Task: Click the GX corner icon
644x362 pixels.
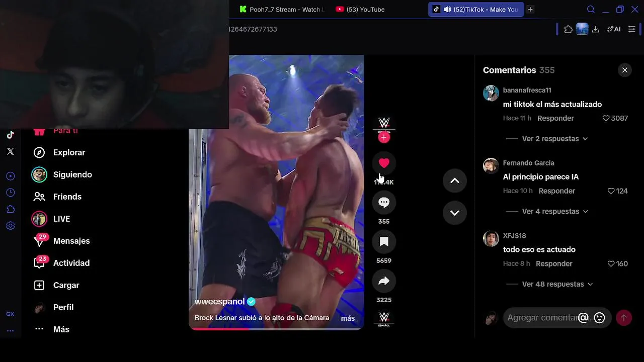Action: point(10,314)
